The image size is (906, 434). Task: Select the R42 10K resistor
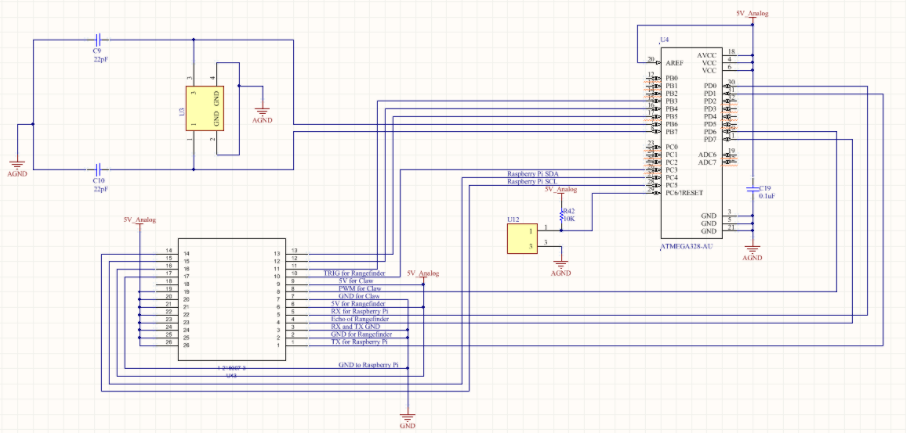pos(561,214)
